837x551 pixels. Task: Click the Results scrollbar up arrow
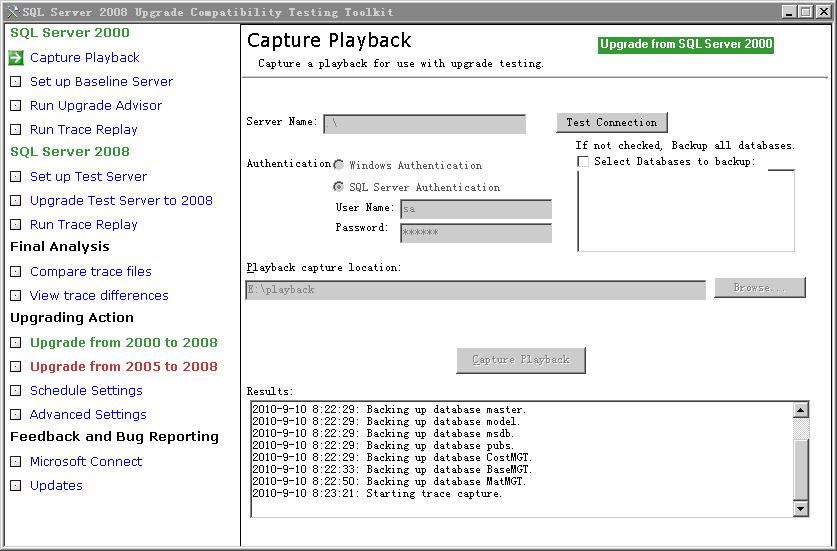click(800, 410)
